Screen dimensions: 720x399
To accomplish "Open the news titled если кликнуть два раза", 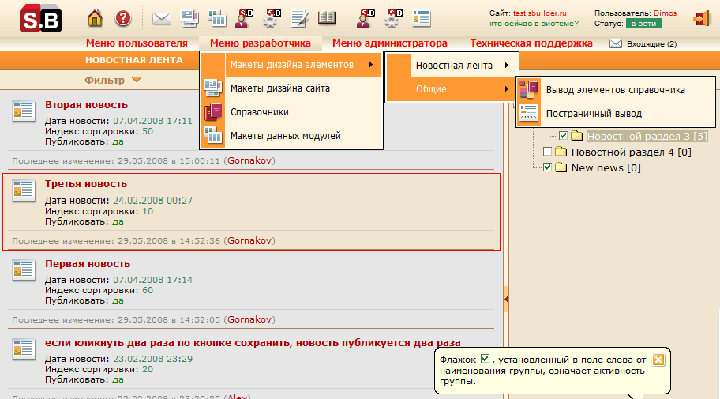I will pos(253,343).
